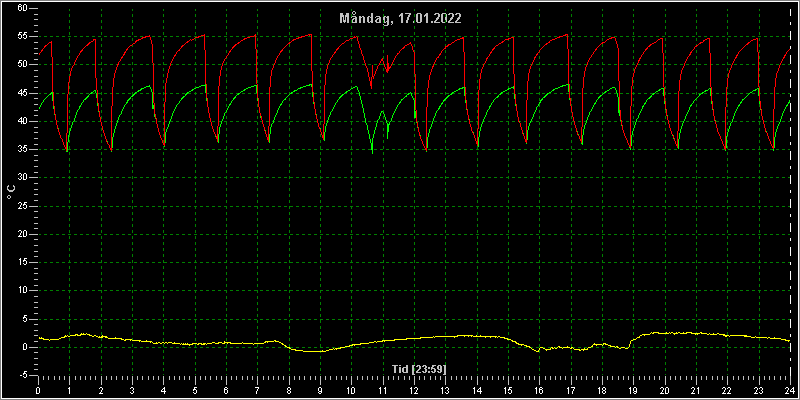Click the 20 label on the temperature axis
This screenshot has width=800, height=400.
23,234
